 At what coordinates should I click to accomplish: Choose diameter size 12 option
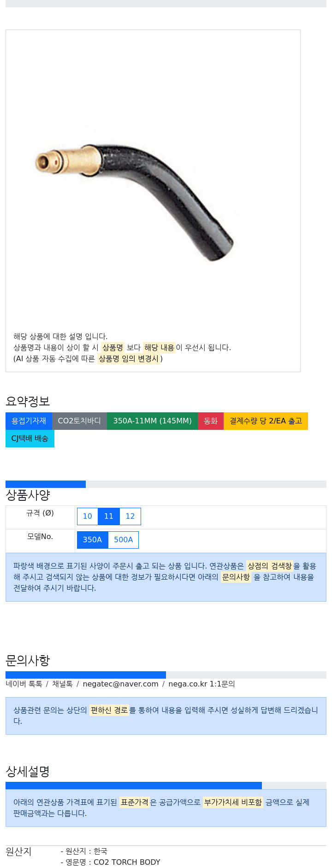pyautogui.click(x=130, y=516)
